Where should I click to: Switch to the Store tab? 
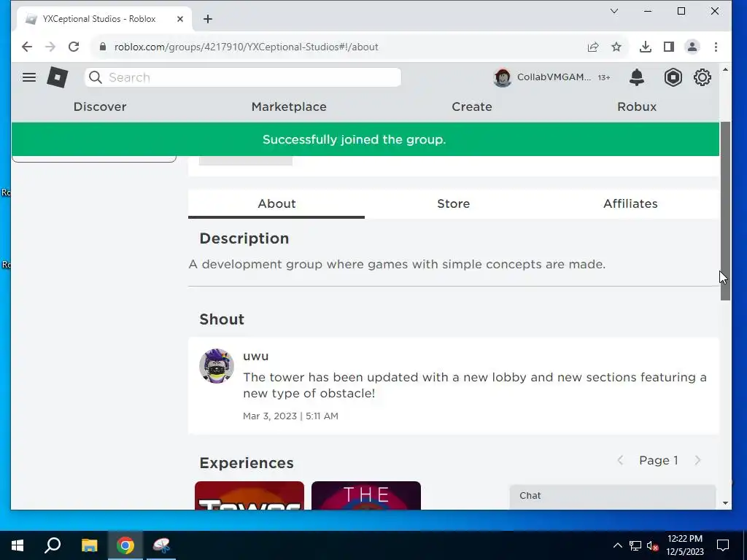(x=453, y=204)
